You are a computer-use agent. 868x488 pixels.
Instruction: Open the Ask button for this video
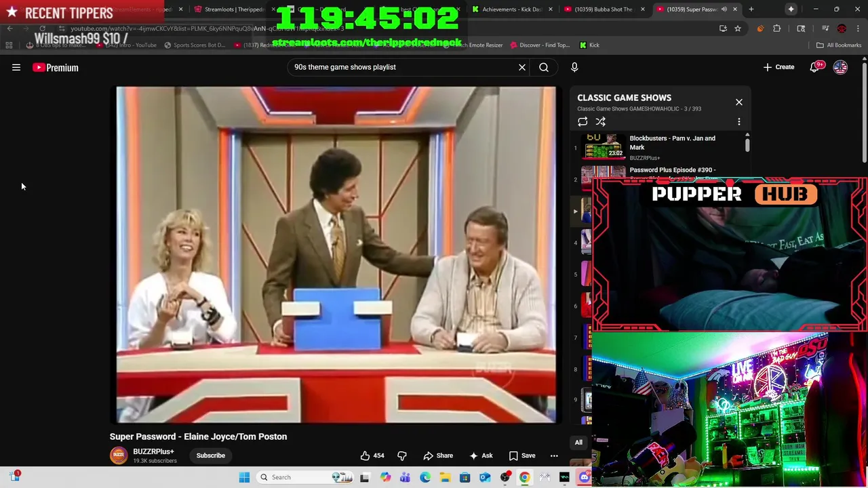point(480,455)
